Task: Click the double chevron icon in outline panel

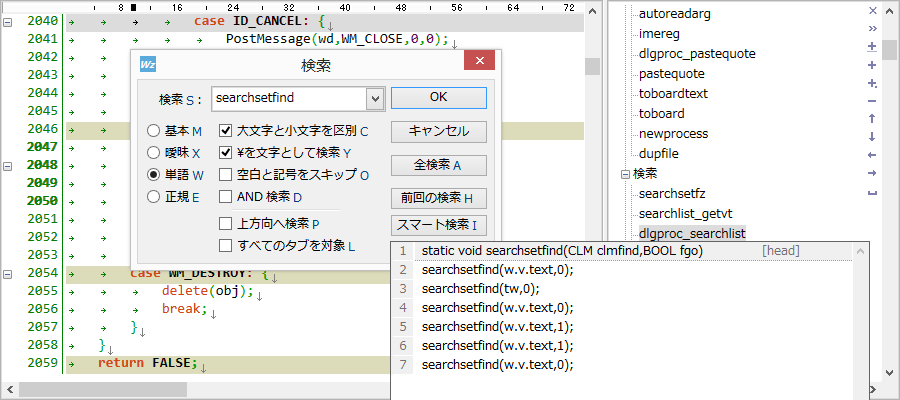Action: 872,28
